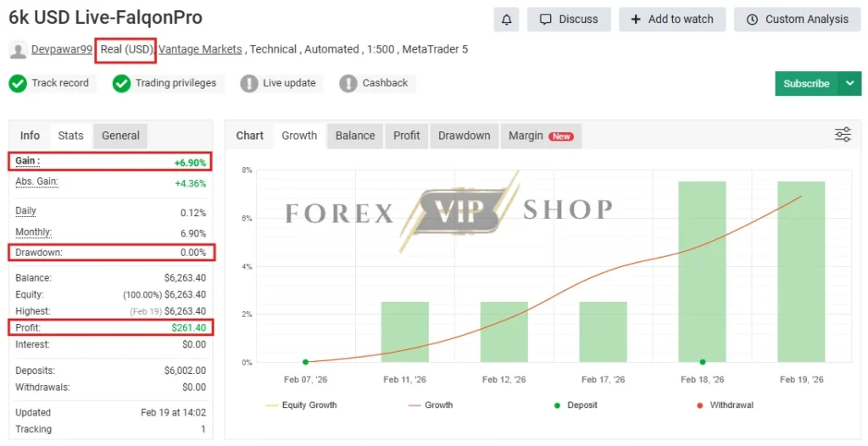868x446 pixels.
Task: Click the Feb 12 '26 chart bar
Action: click(504, 332)
